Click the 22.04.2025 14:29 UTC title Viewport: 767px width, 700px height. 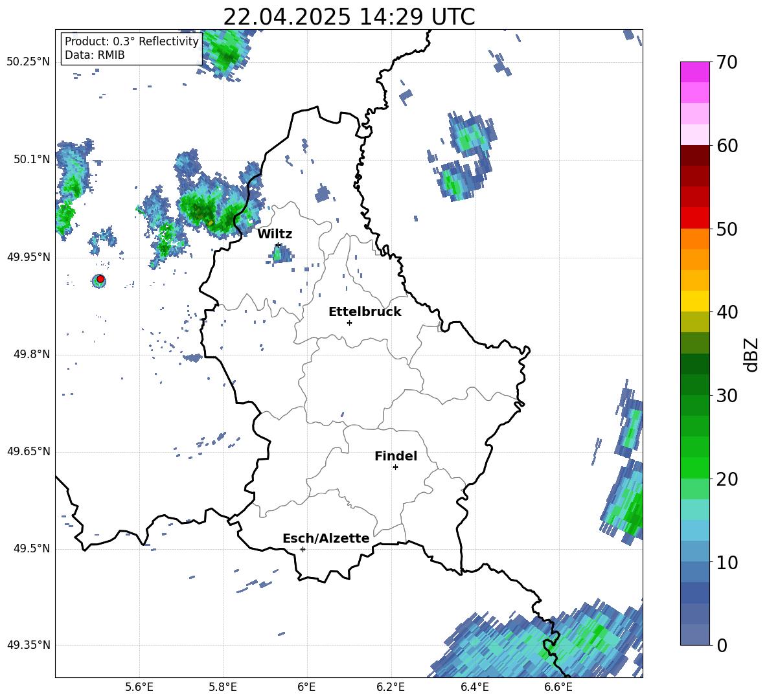click(x=349, y=17)
